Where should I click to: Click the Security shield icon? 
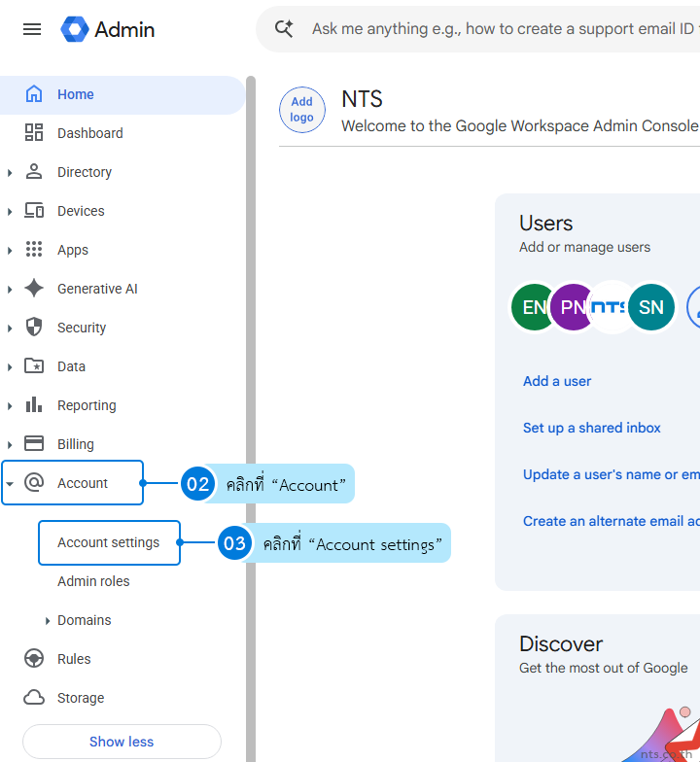point(34,327)
